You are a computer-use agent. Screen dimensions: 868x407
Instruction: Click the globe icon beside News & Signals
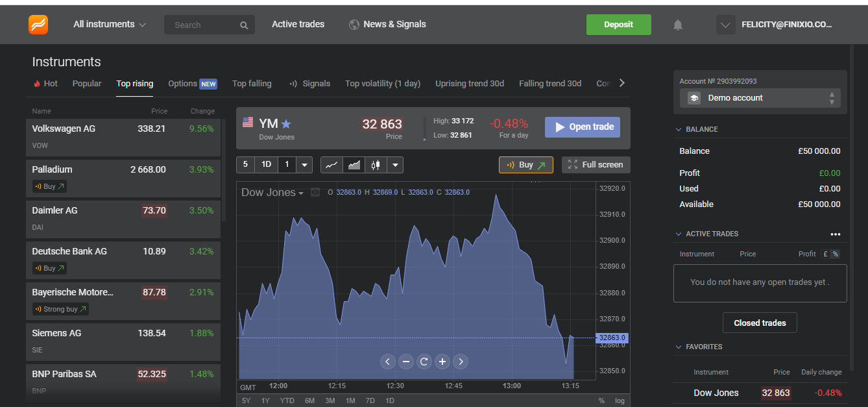(354, 25)
